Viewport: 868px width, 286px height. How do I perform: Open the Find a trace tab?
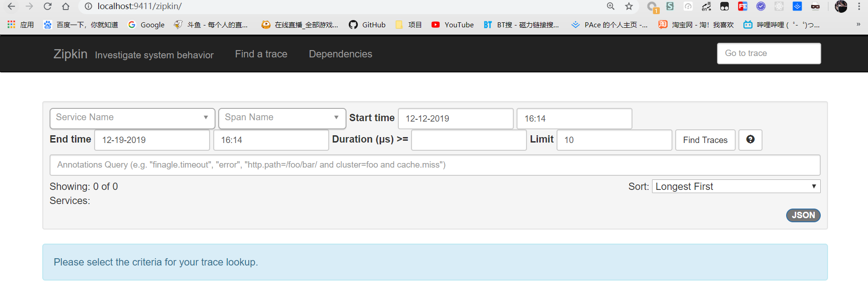point(261,54)
